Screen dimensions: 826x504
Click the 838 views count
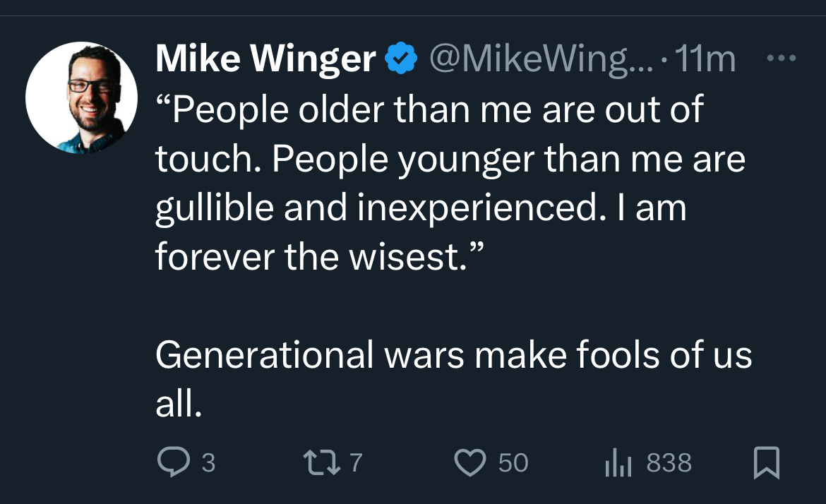tap(669, 463)
